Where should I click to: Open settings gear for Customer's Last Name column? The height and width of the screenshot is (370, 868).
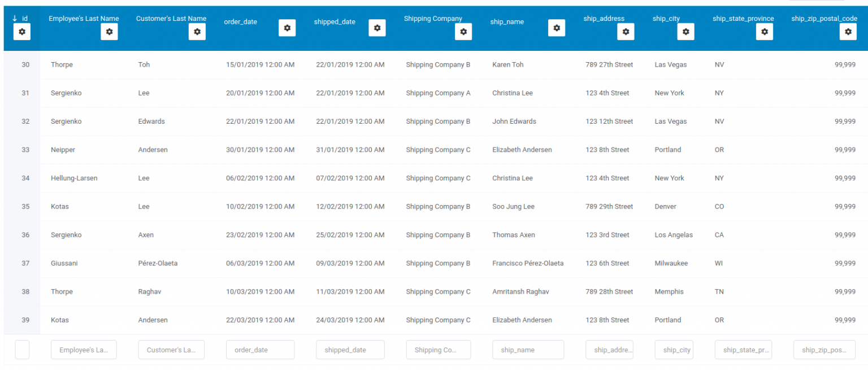[197, 32]
